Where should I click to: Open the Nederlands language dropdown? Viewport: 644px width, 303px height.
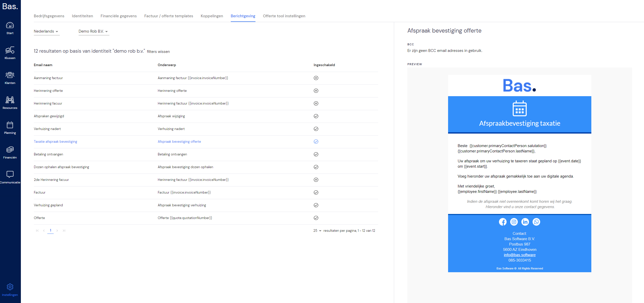47,31
